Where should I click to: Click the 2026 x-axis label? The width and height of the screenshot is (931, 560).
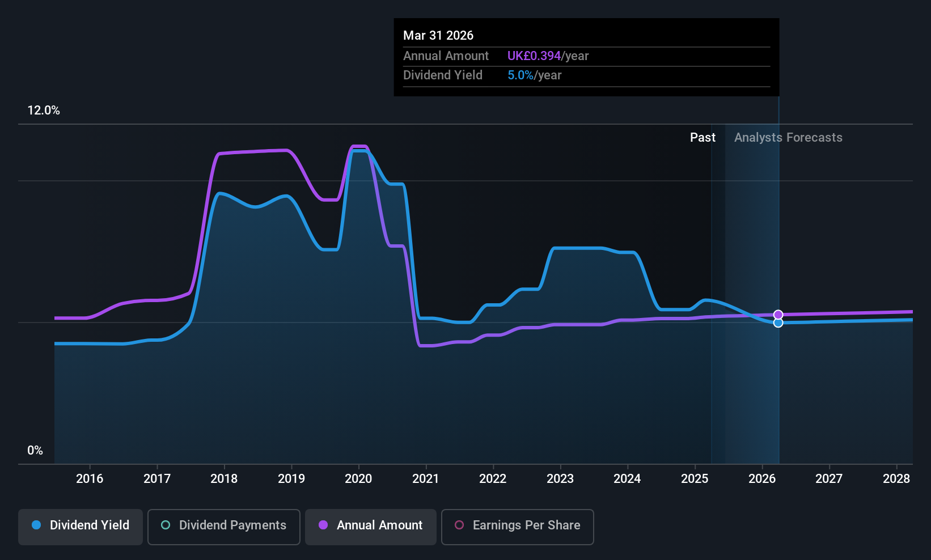[762, 479]
